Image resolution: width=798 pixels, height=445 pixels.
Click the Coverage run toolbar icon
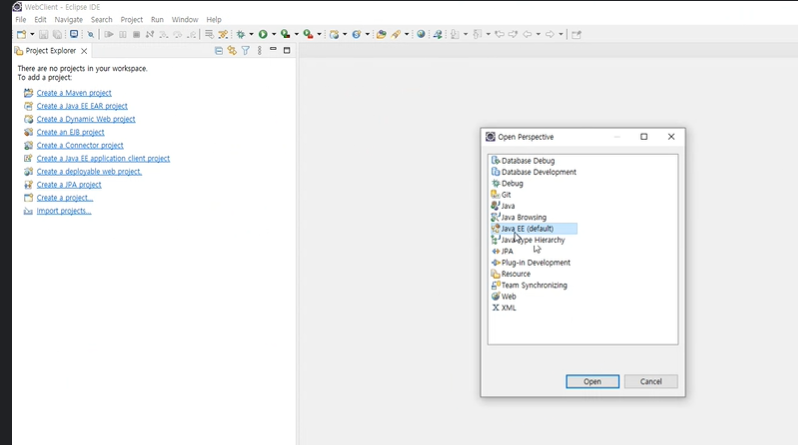pos(286,35)
